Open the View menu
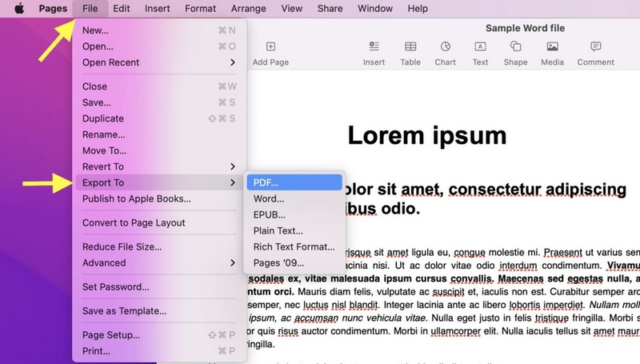Image resolution: width=640 pixels, height=364 pixels. click(x=291, y=9)
